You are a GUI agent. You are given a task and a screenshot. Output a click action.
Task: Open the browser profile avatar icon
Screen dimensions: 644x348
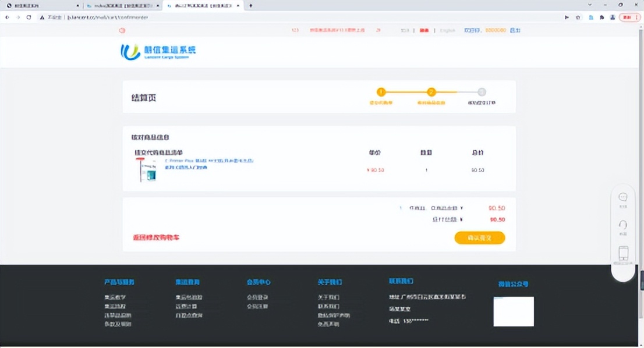[x=613, y=17]
